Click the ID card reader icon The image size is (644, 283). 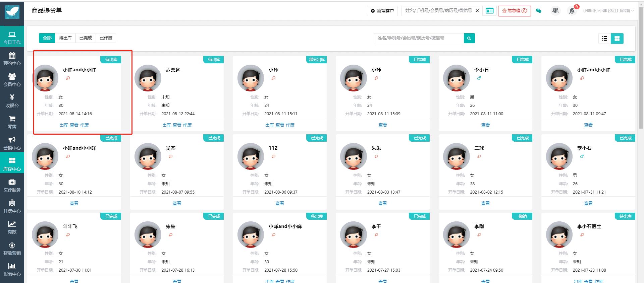pyautogui.click(x=490, y=11)
